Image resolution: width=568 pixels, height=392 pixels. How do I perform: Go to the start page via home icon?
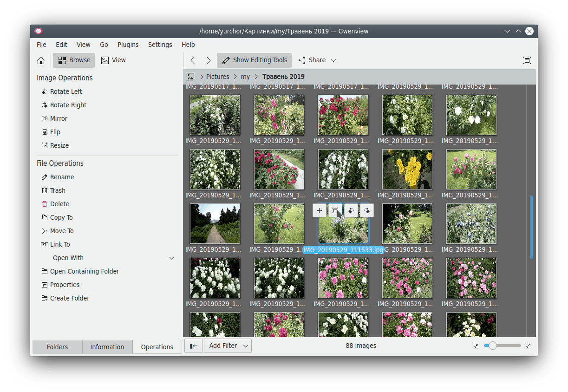[x=41, y=60]
